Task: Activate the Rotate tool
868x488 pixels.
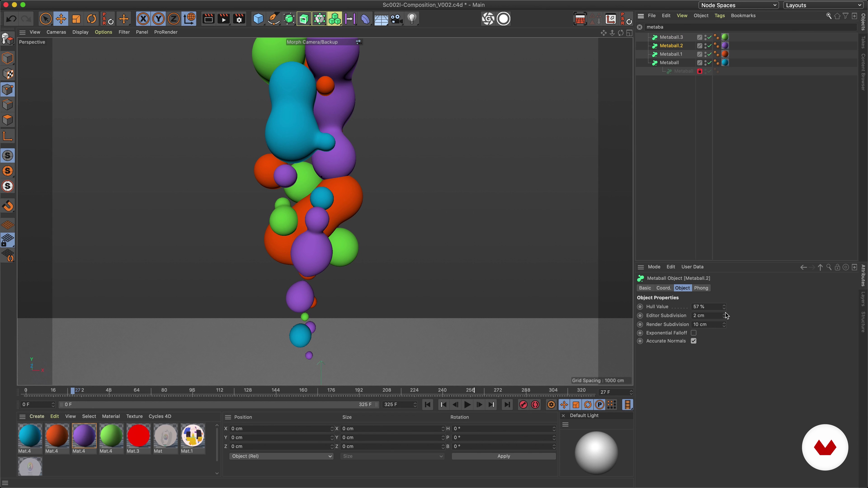Action: click(x=92, y=19)
